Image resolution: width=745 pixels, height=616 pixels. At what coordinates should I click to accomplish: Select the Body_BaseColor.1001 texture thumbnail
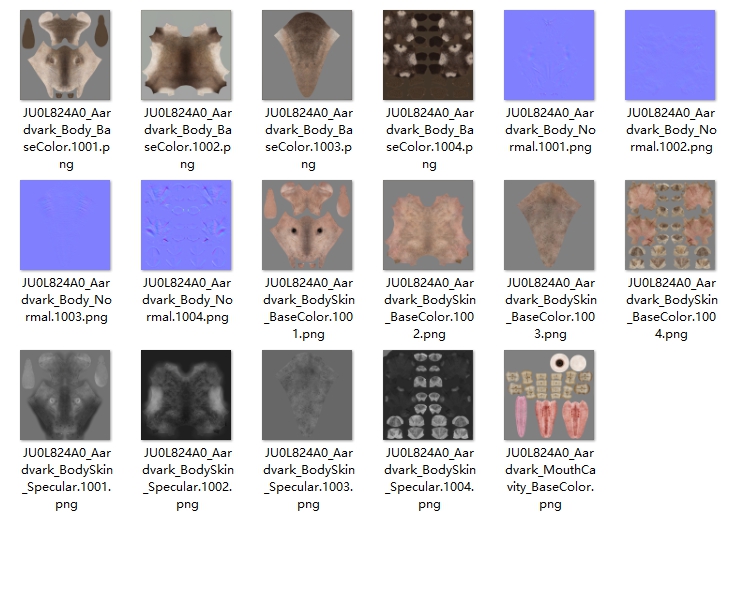[x=65, y=55]
